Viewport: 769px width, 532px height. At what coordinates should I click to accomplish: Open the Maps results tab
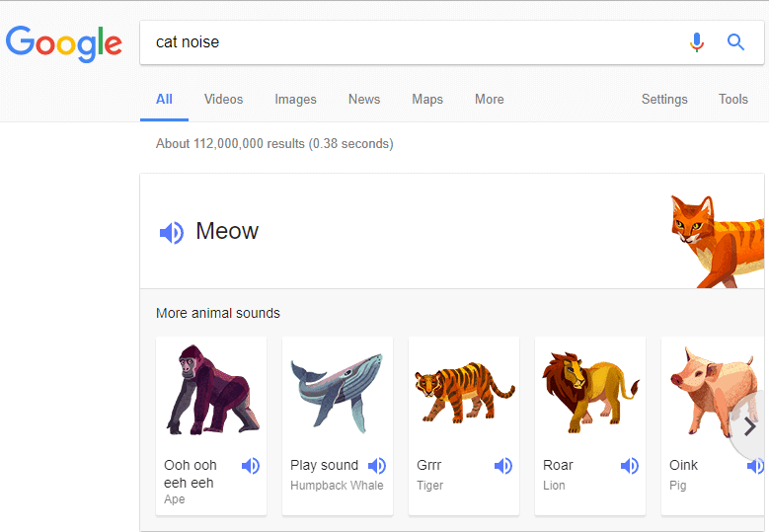point(427,99)
